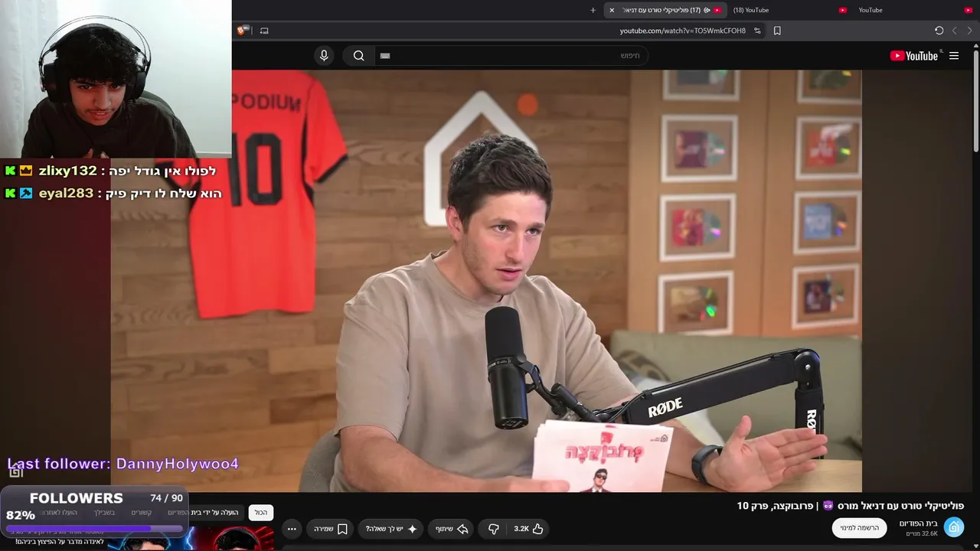Subscribe using the הרשמה למינוי button

click(859, 528)
